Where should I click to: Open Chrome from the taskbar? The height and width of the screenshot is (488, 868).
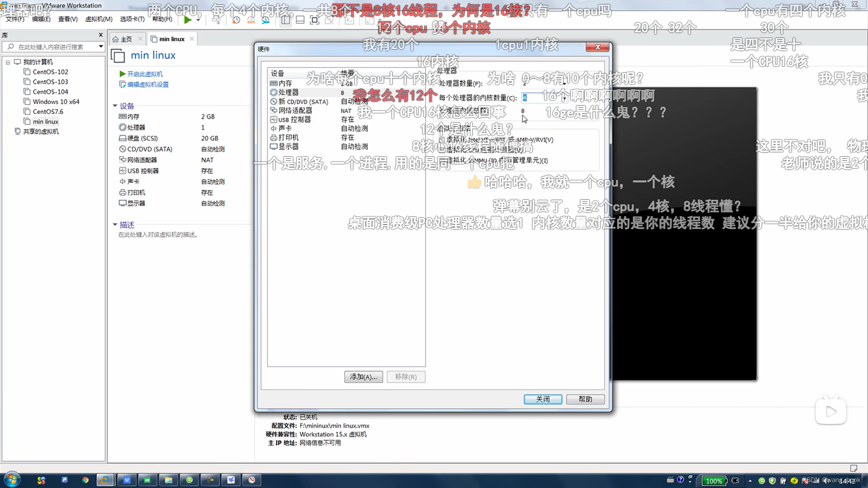[85, 480]
